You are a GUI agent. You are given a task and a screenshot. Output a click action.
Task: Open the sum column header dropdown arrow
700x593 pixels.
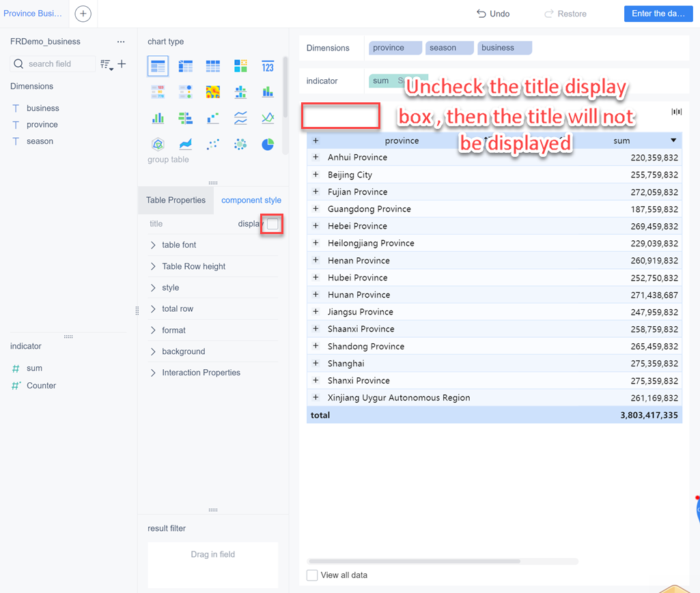673,141
